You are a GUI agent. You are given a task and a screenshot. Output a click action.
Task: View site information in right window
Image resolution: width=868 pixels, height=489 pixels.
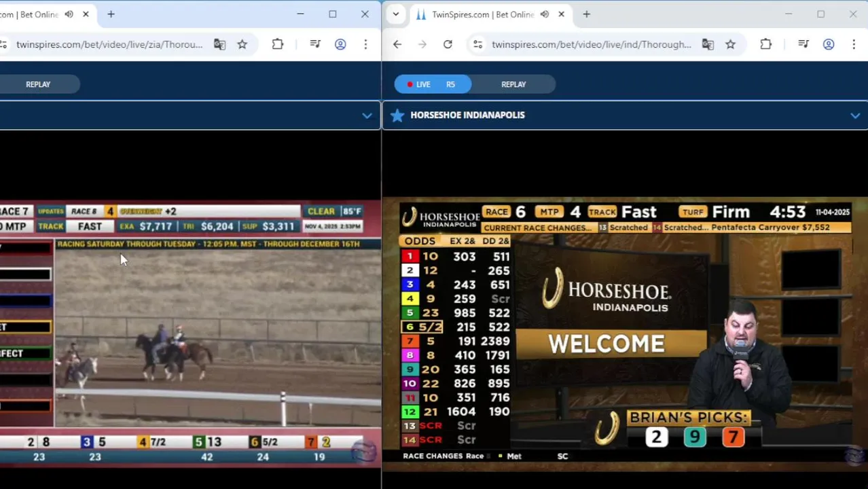click(478, 44)
